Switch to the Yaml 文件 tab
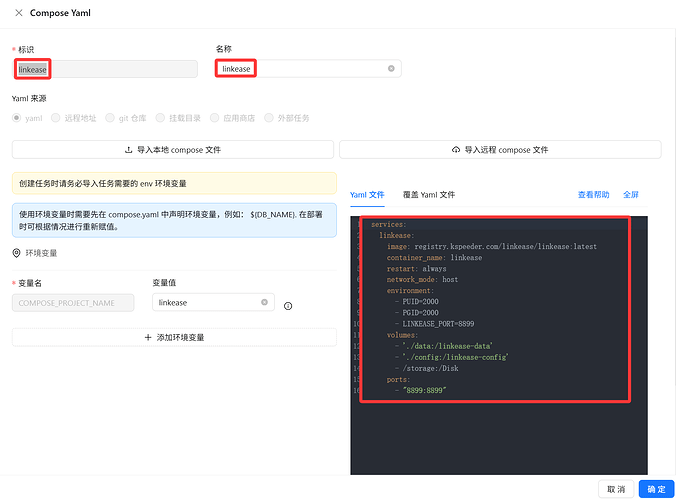This screenshot has height=500, width=676. click(367, 194)
